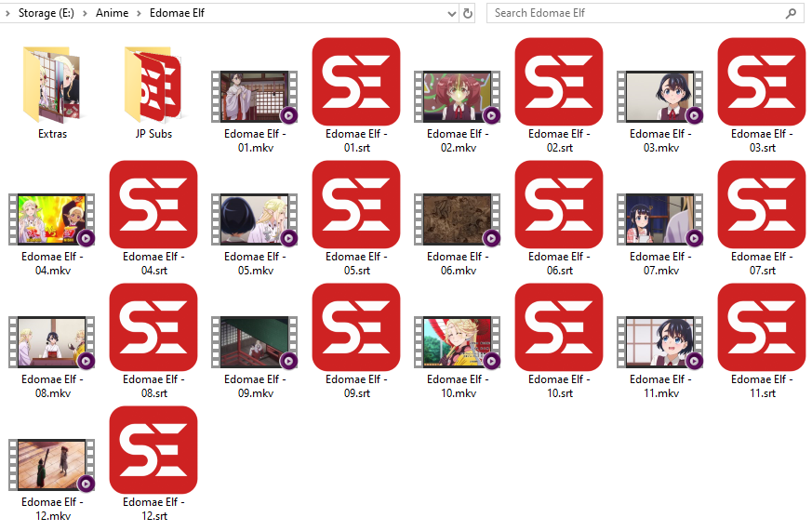The height and width of the screenshot is (531, 812).
Task: Focus the Search Edomae Elf field
Action: pyautogui.click(x=646, y=13)
